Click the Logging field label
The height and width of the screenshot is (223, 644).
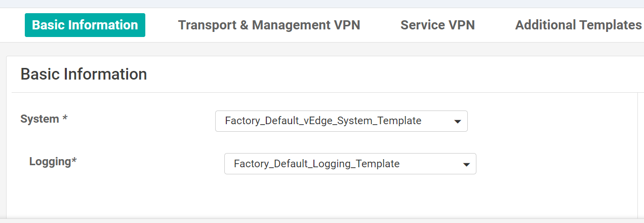50,162
